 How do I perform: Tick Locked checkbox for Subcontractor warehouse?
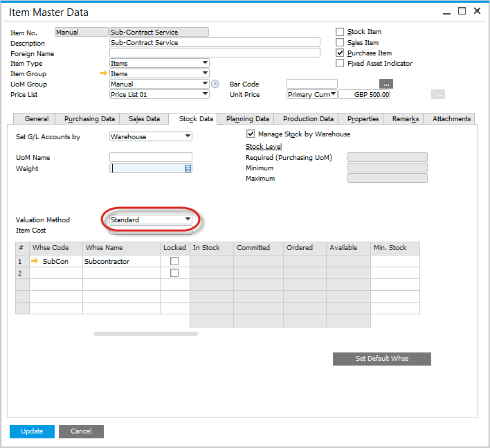174,261
